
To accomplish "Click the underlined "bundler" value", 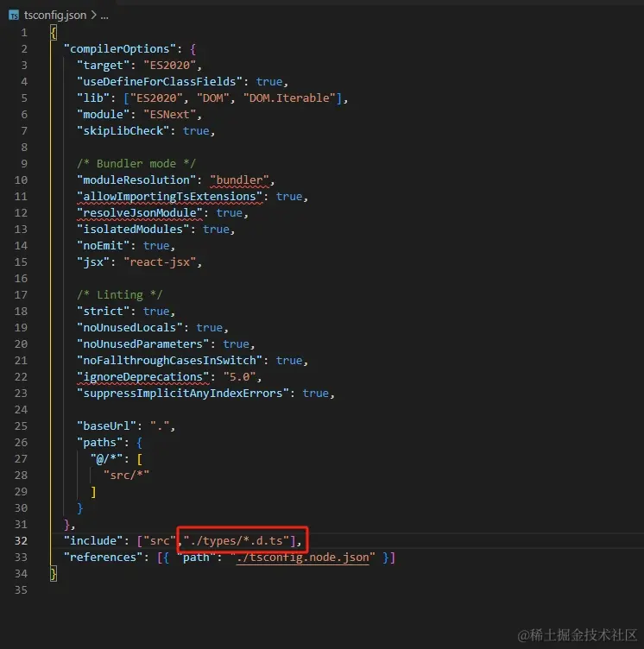I will 239,180.
